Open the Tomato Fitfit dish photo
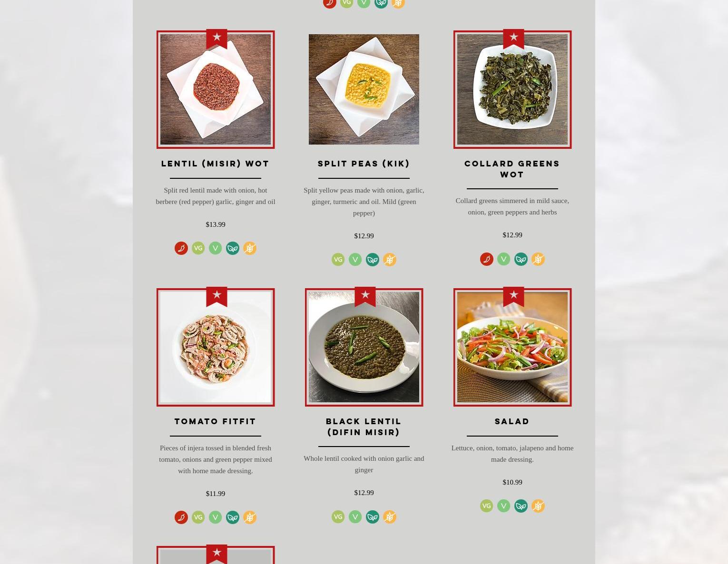Viewport: 728px width, 564px height. click(216, 347)
